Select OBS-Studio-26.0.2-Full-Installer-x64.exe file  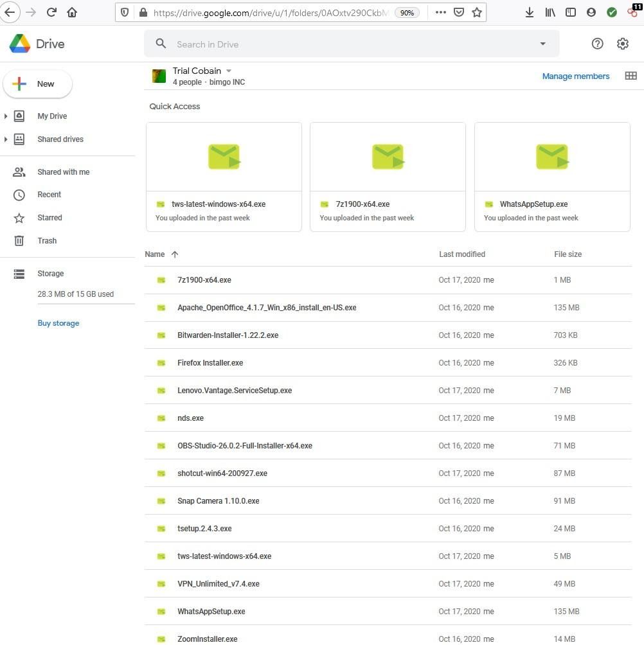point(388,445)
